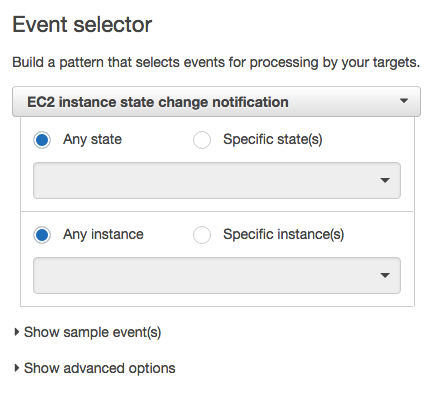The image size is (446, 395).
Task: Choose the Specific state(s) radio option
Action: click(x=202, y=140)
